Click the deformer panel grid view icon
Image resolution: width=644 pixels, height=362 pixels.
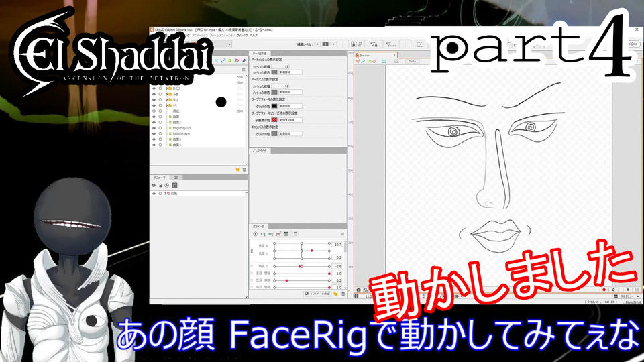[x=174, y=186]
